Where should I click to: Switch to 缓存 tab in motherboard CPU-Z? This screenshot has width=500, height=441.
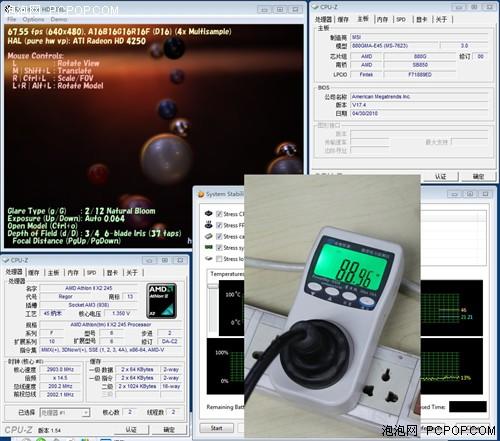click(x=343, y=20)
